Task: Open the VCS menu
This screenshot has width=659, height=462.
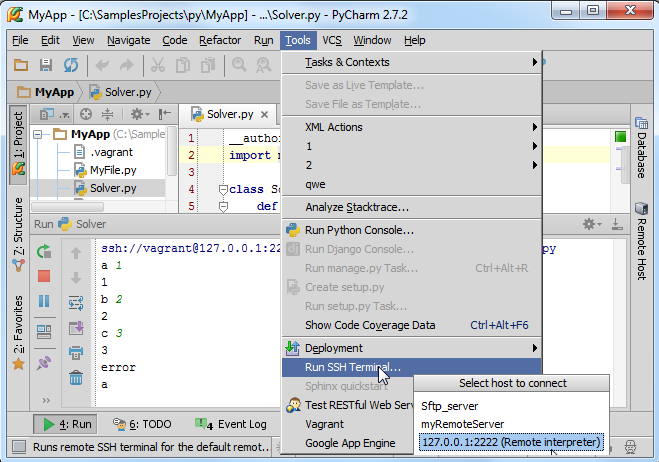Action: 332,40
